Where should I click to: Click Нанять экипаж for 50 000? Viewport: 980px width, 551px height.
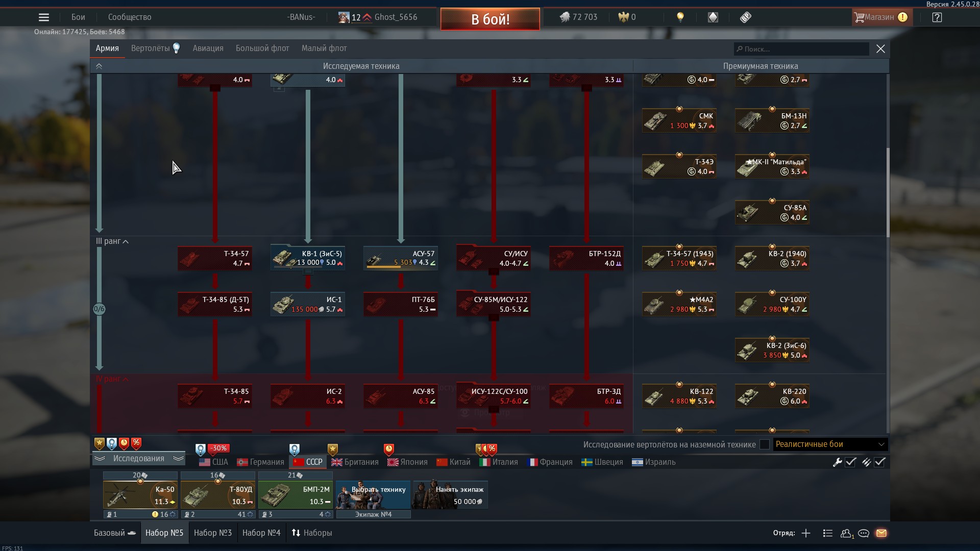point(450,494)
